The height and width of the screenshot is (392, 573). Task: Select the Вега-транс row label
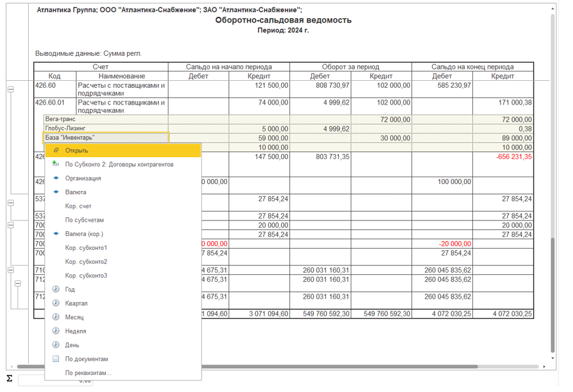[x=60, y=119]
